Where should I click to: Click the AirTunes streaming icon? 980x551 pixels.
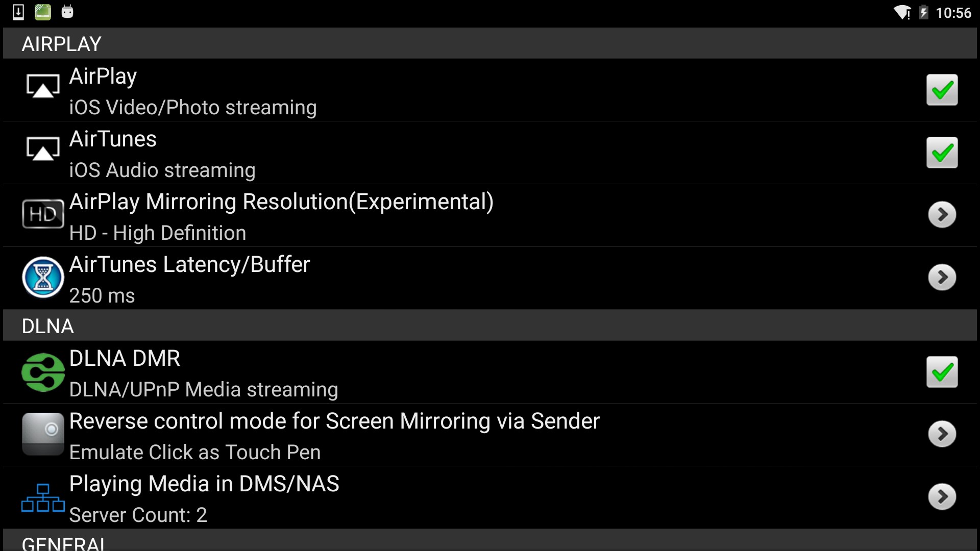(x=43, y=149)
